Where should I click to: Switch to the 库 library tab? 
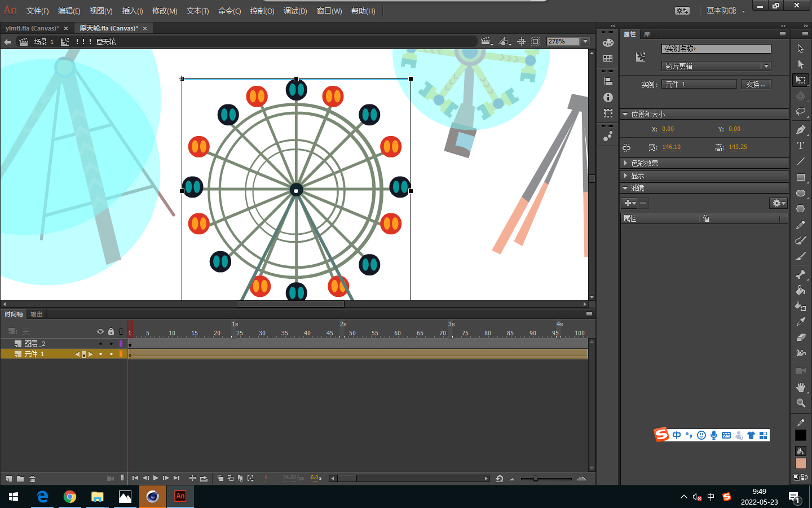[647, 34]
